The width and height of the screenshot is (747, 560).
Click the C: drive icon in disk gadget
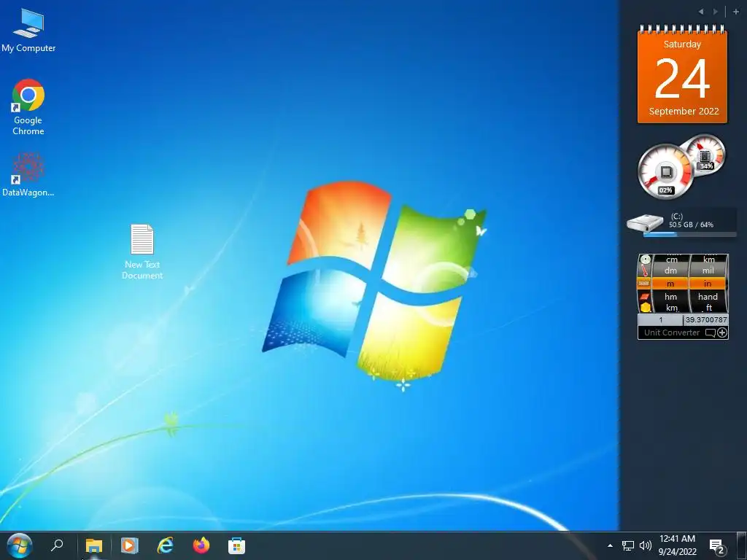coord(645,222)
